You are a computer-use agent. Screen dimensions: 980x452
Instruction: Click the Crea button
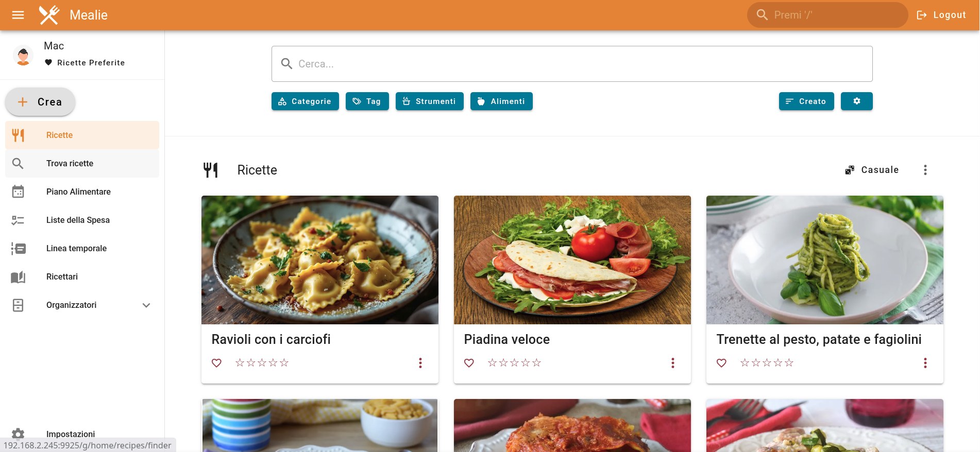click(40, 101)
